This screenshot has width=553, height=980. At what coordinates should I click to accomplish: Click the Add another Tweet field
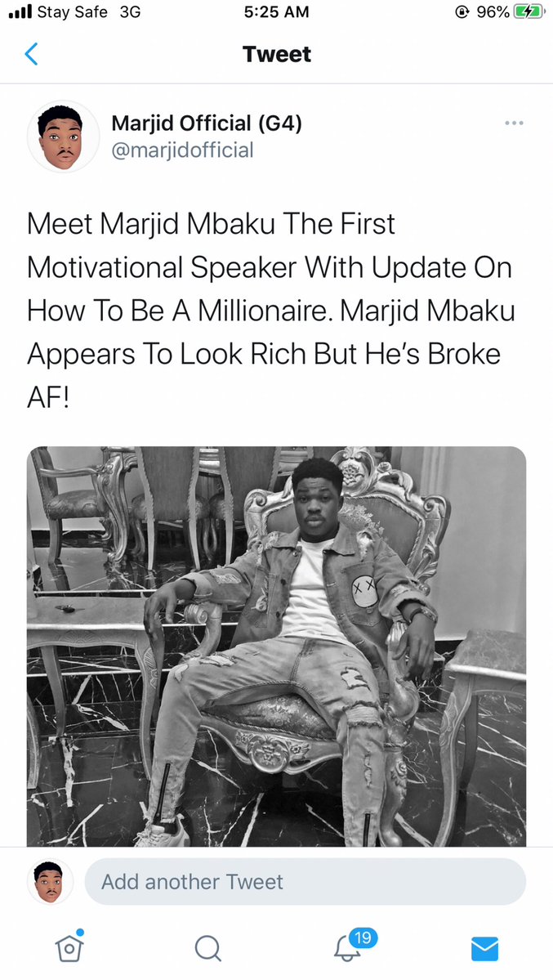(305, 882)
